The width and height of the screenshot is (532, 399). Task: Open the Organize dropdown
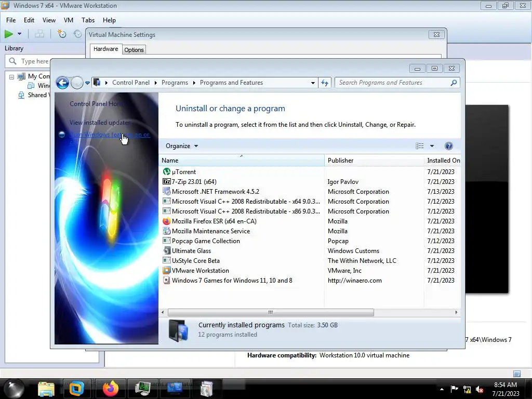pyautogui.click(x=181, y=146)
